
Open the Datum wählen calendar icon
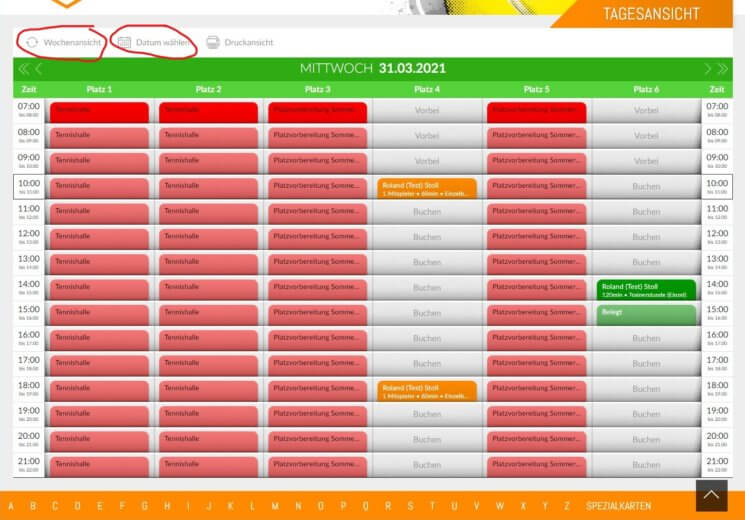(125, 43)
